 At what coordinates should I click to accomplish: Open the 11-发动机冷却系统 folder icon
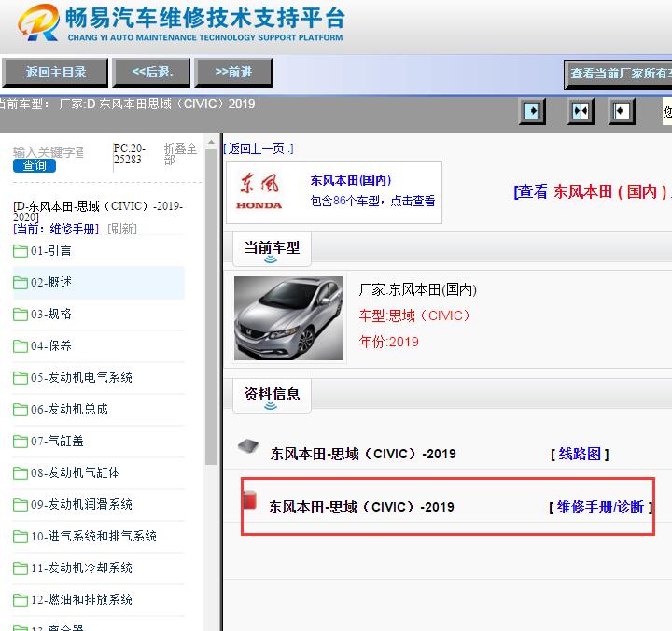click(21, 568)
